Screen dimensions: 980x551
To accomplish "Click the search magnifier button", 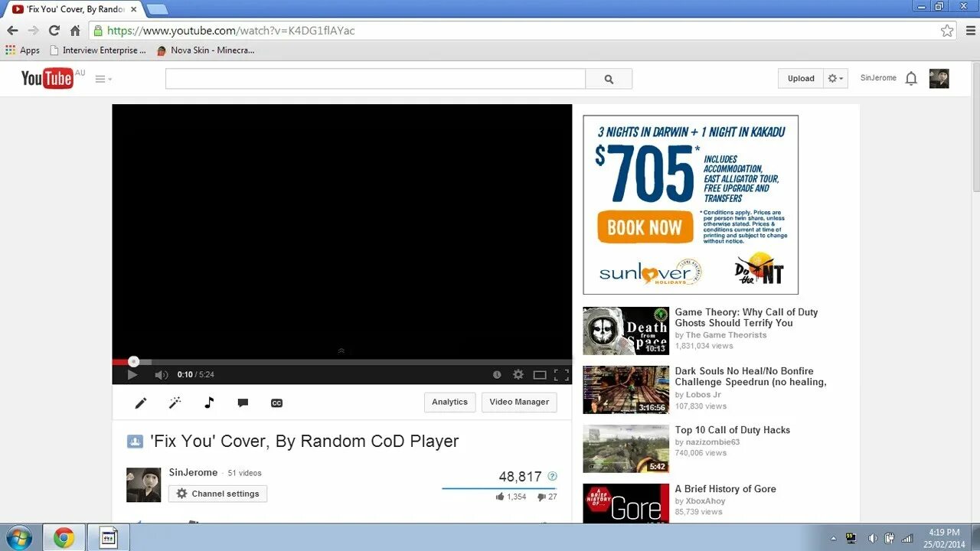I will (x=609, y=79).
